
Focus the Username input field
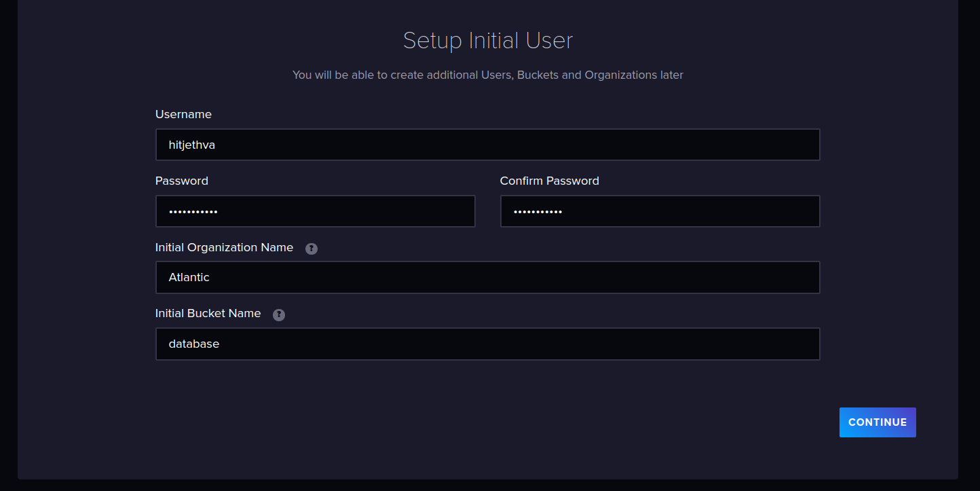click(487, 145)
